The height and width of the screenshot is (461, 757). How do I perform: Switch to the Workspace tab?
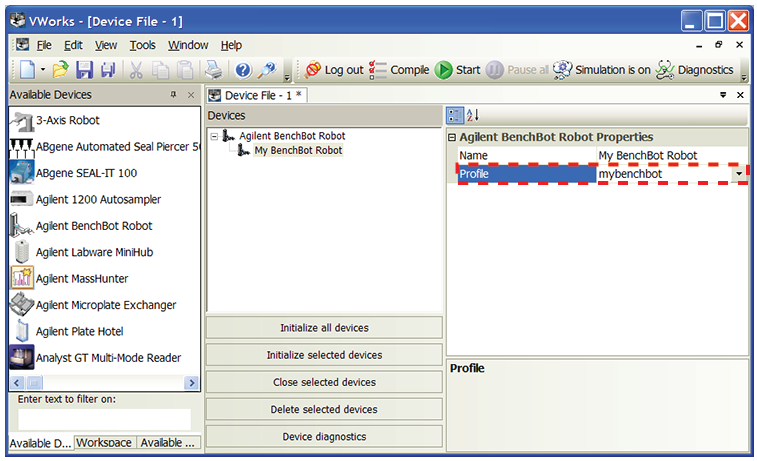[104, 442]
